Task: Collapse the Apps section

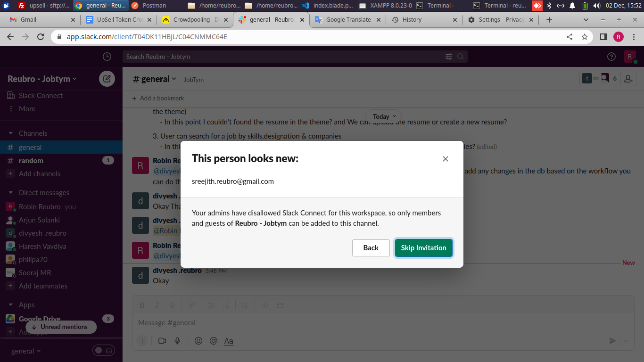Action: (x=10, y=305)
